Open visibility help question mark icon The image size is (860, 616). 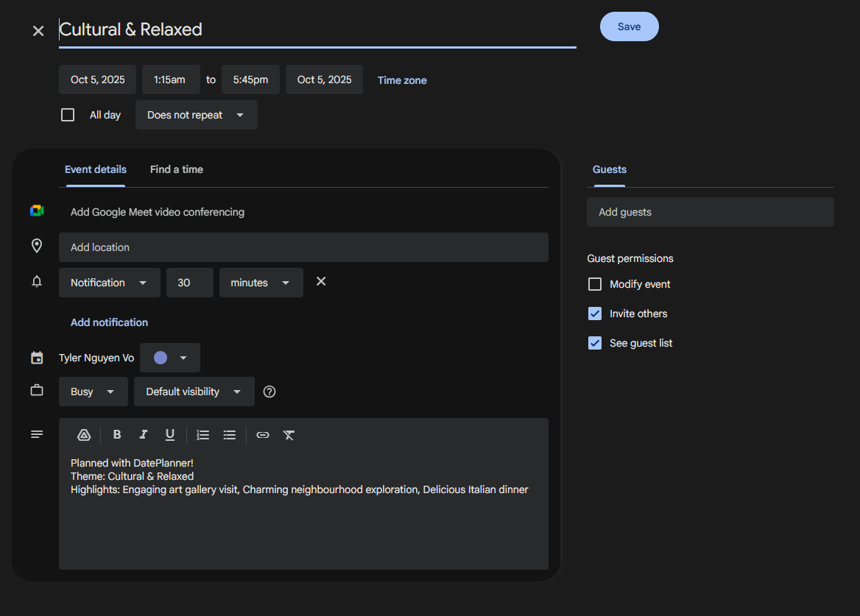[269, 392]
